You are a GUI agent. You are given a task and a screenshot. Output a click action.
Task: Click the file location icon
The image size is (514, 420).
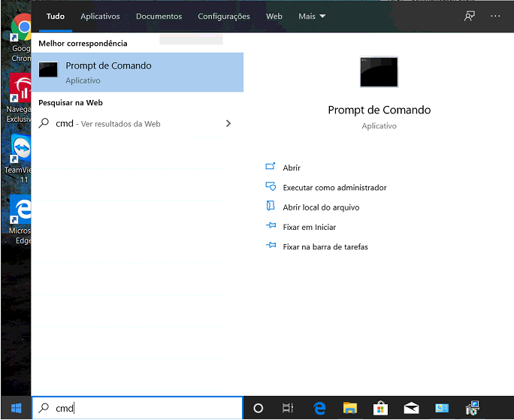pyautogui.click(x=271, y=206)
